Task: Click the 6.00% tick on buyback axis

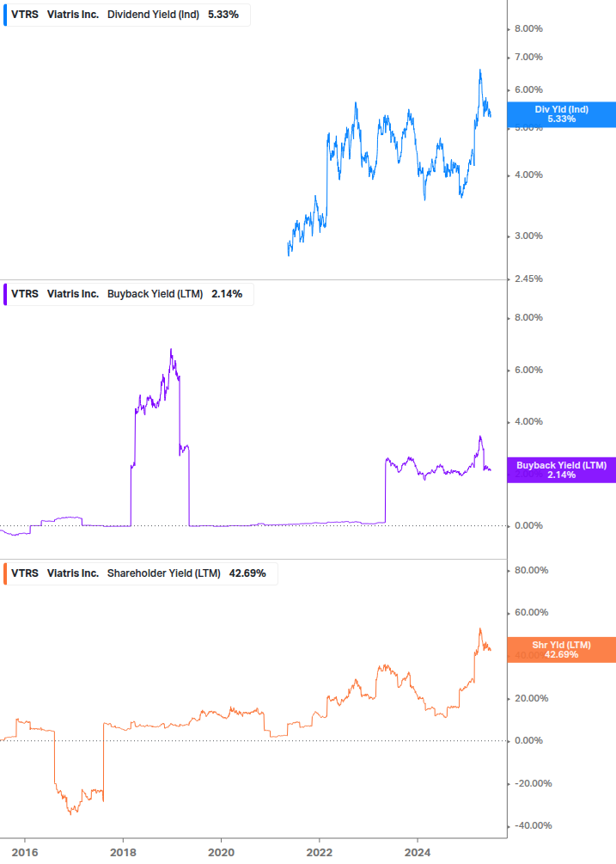Action: pyautogui.click(x=528, y=370)
